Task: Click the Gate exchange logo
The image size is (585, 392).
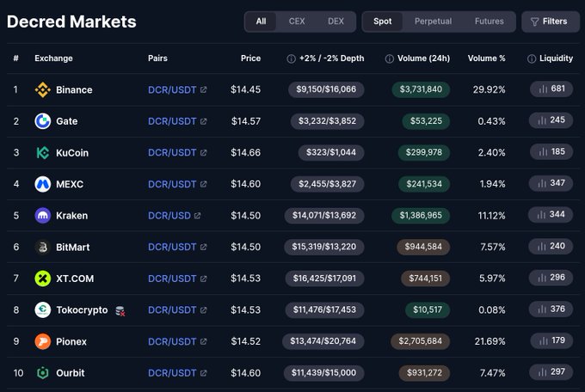Action: point(42,121)
